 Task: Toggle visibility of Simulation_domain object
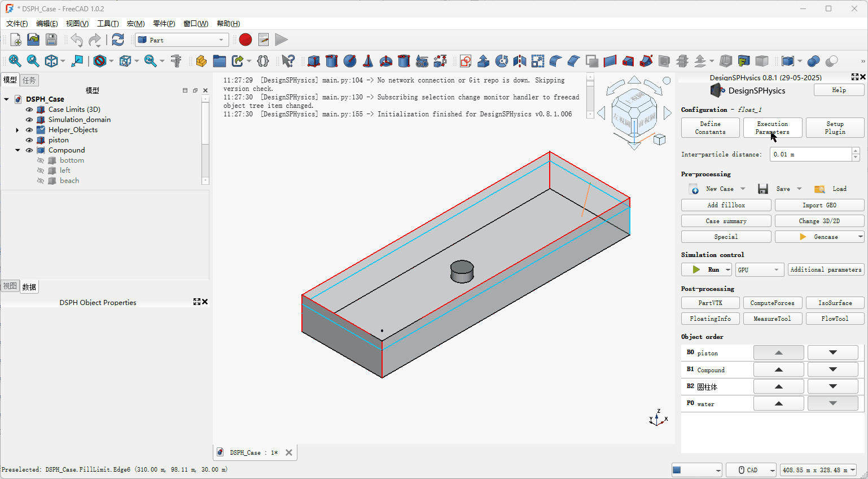[29, 120]
